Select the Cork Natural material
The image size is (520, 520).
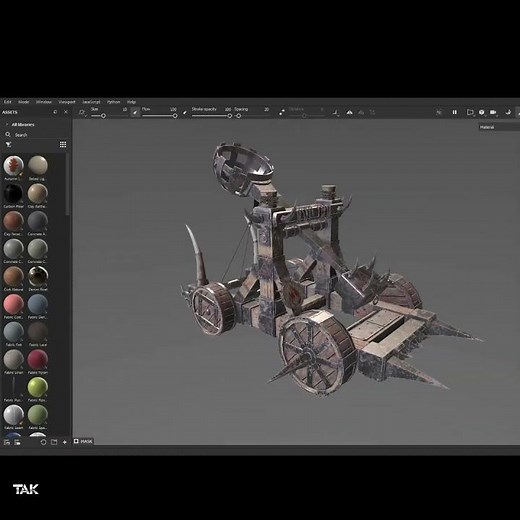click(14, 276)
